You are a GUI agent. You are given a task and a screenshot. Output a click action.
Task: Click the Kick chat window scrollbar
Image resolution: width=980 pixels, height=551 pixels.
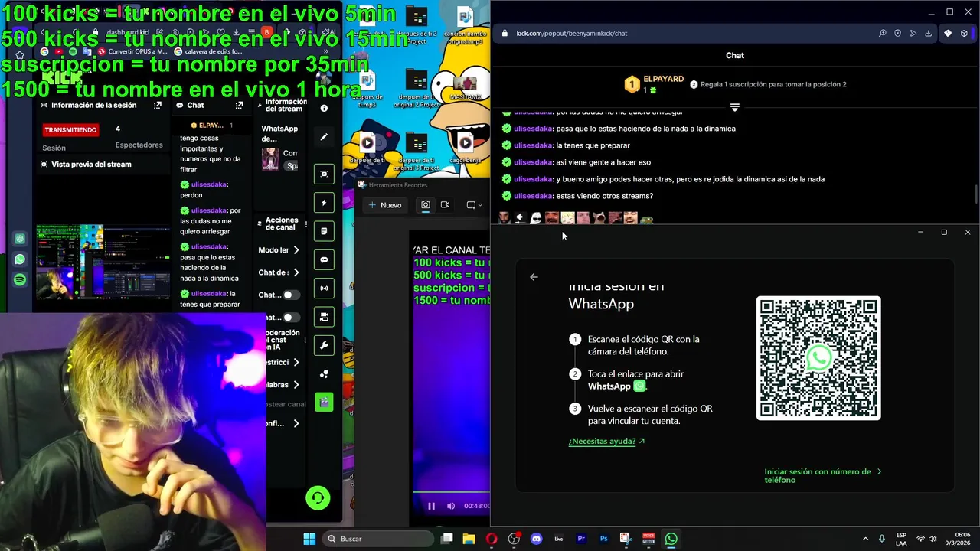[975, 194]
